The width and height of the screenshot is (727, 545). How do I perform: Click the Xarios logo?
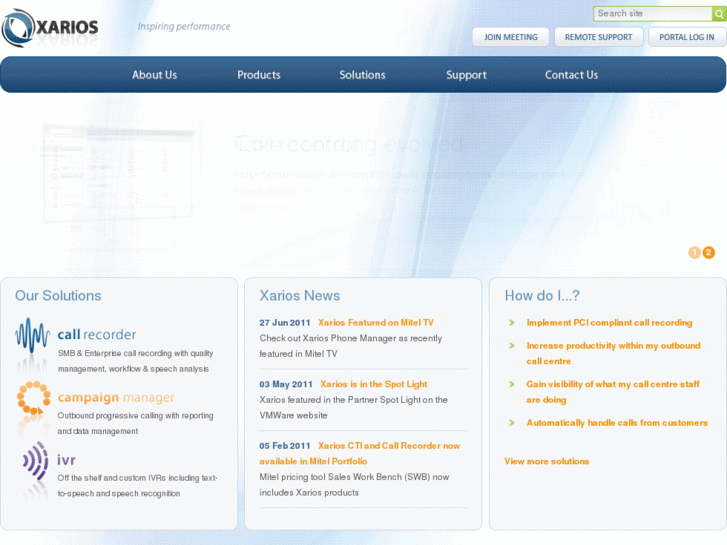pyautogui.click(x=50, y=27)
